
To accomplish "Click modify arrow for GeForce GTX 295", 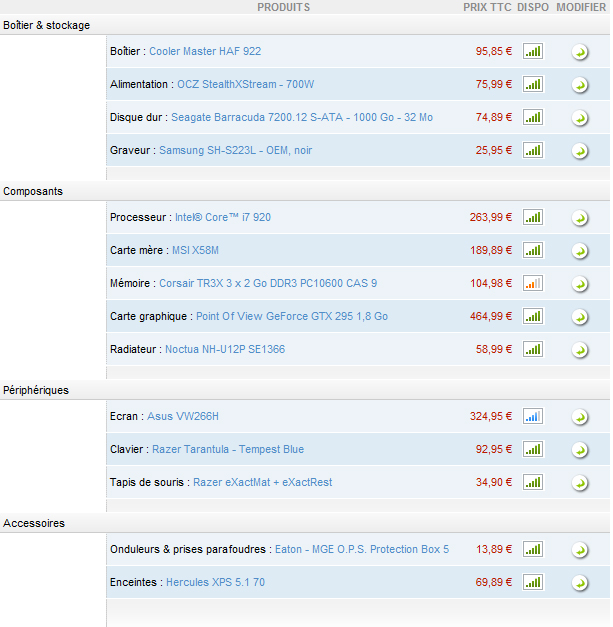I will click(580, 317).
